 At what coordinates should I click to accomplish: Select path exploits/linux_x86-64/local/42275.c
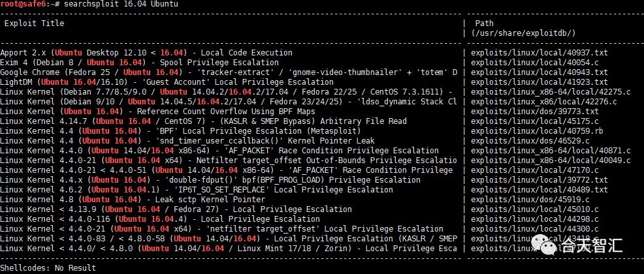551,92
